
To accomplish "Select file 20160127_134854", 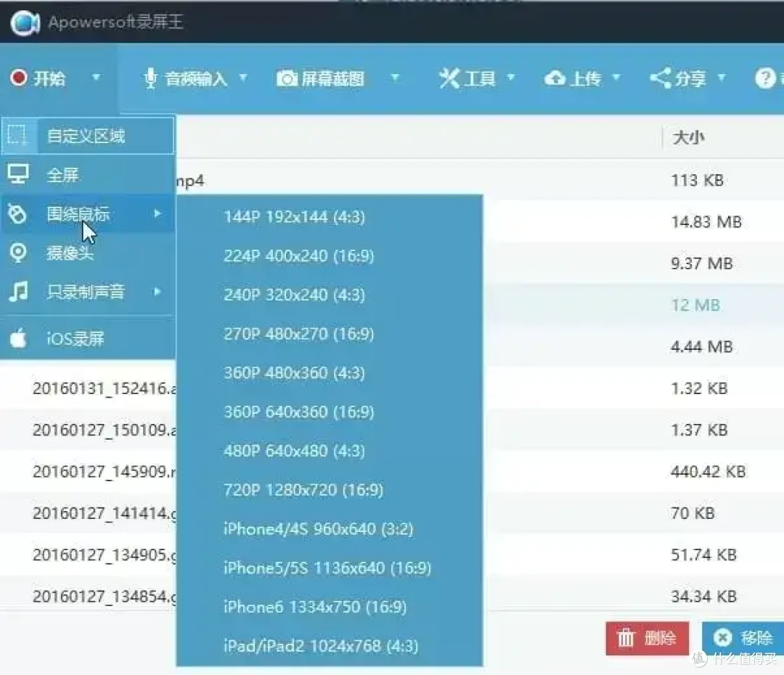I will (x=105, y=595).
